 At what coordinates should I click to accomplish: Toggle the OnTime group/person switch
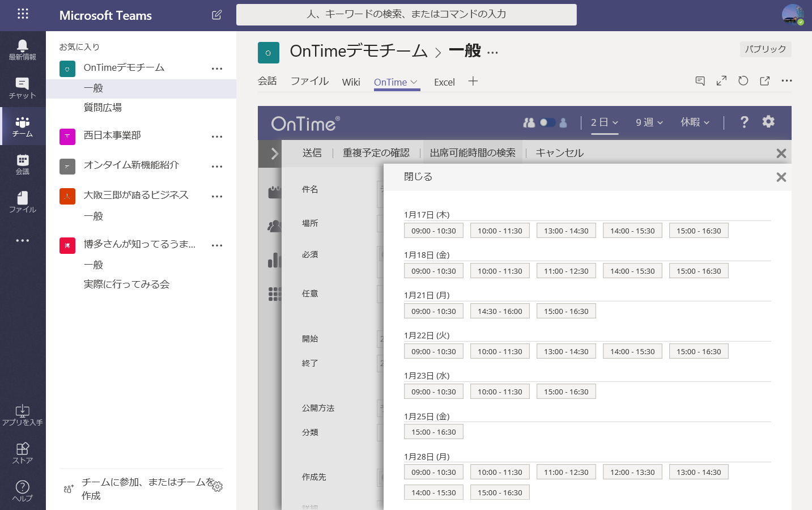click(x=547, y=122)
